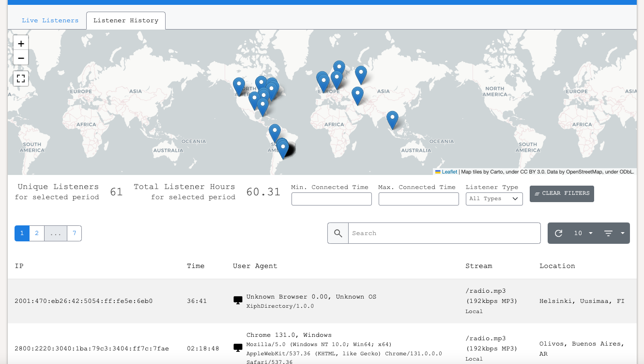Viewport: 644px width, 364px height.
Task: Click the map marker over western North America
Action: tap(239, 87)
